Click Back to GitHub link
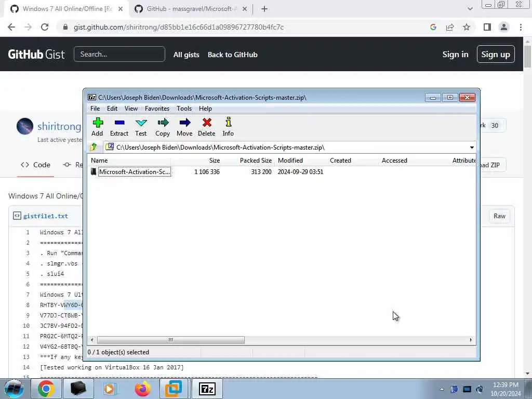The width and height of the screenshot is (532, 399). click(x=232, y=55)
